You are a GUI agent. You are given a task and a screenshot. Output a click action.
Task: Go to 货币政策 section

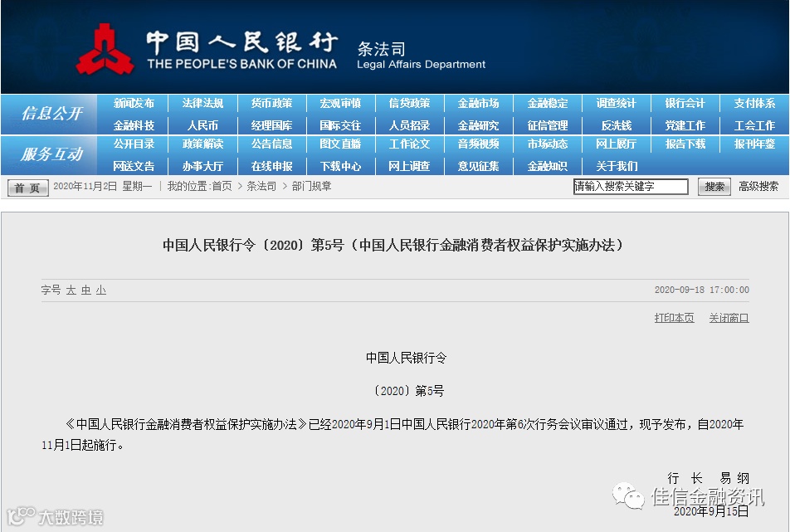pos(271,103)
